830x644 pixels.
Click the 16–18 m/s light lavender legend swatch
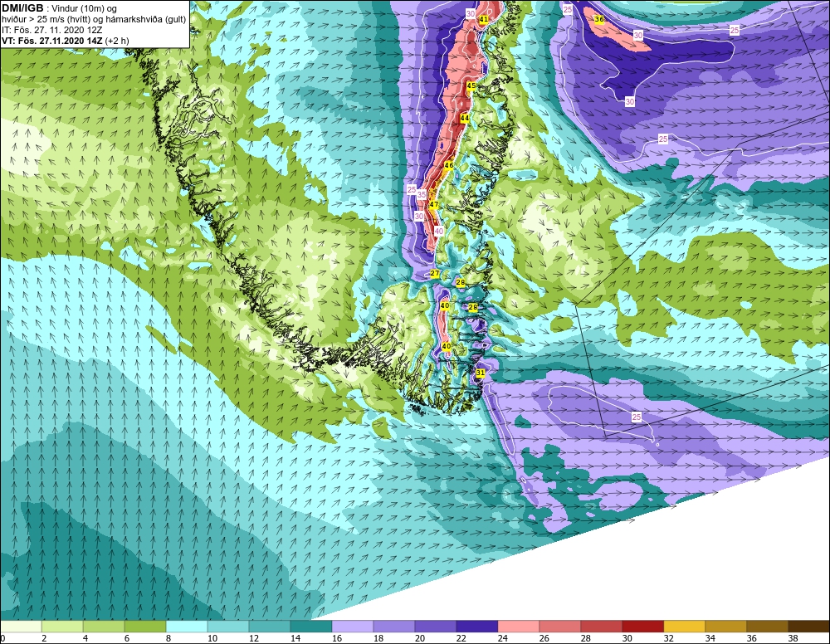click(353, 627)
